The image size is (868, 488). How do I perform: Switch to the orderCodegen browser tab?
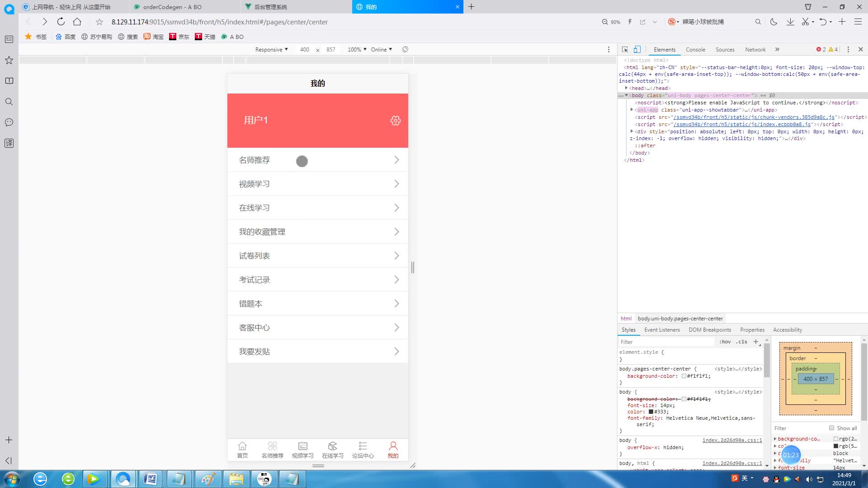click(184, 7)
